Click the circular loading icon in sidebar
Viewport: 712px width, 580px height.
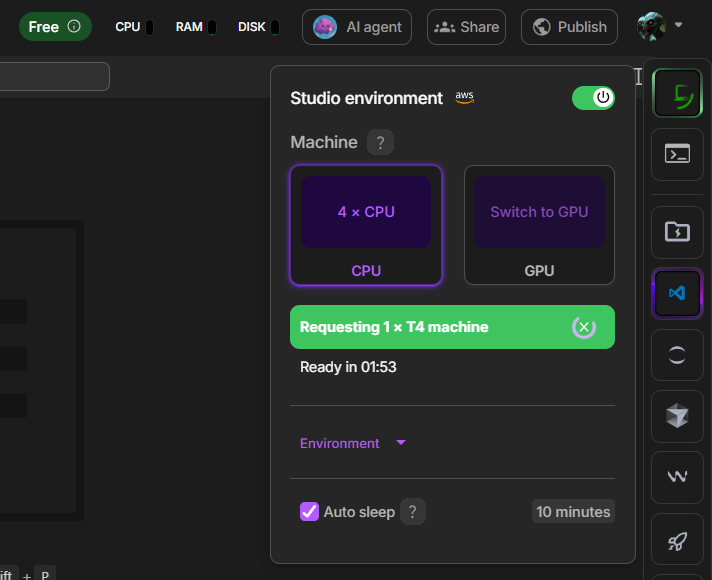[677, 354]
